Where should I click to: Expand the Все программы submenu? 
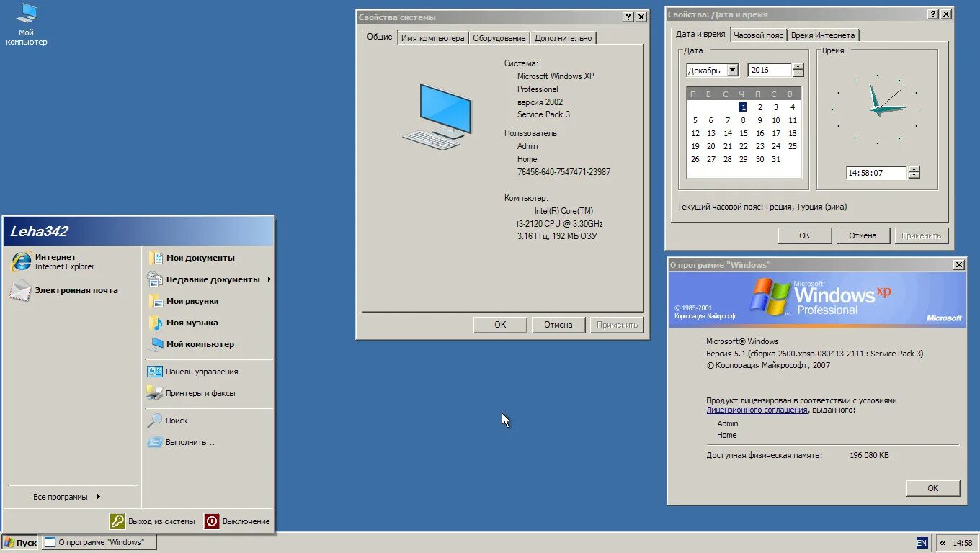pos(67,497)
